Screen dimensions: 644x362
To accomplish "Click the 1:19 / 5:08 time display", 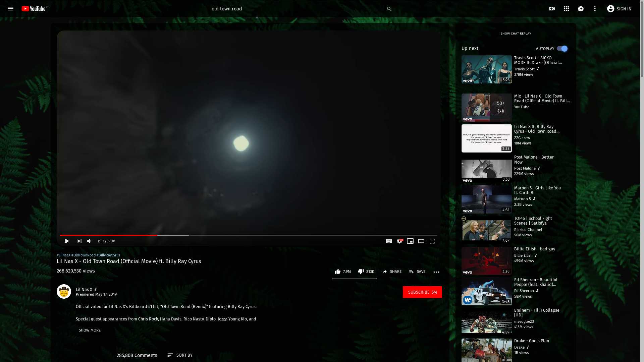I will [x=106, y=241].
